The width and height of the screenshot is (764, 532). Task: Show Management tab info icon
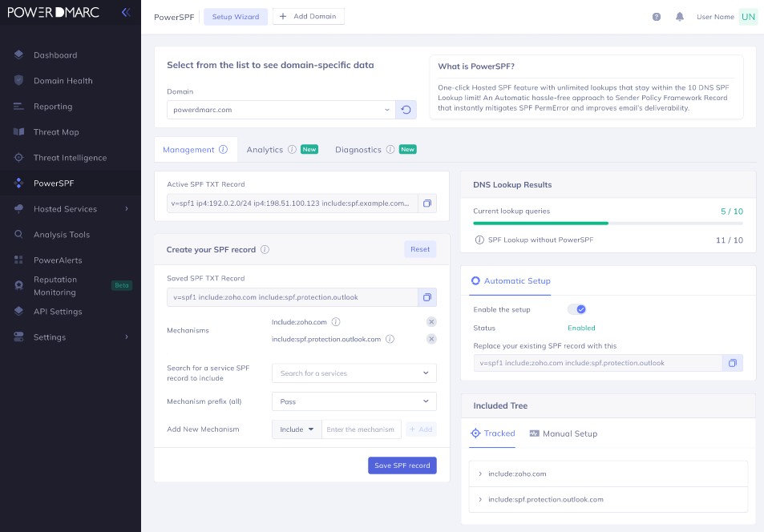coord(223,150)
